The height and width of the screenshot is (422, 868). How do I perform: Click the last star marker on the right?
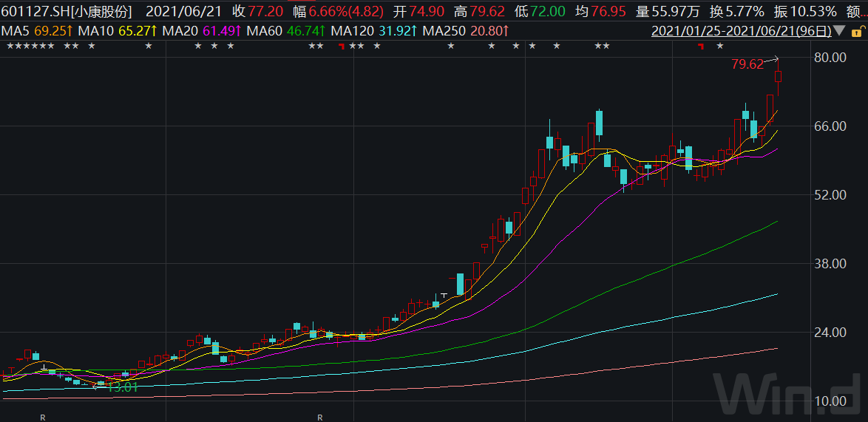pyautogui.click(x=719, y=47)
